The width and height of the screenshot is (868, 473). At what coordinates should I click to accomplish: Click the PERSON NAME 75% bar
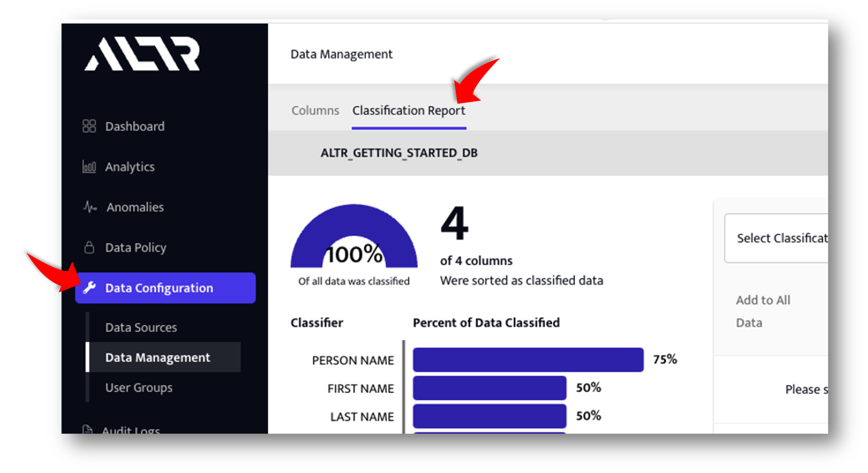528,360
